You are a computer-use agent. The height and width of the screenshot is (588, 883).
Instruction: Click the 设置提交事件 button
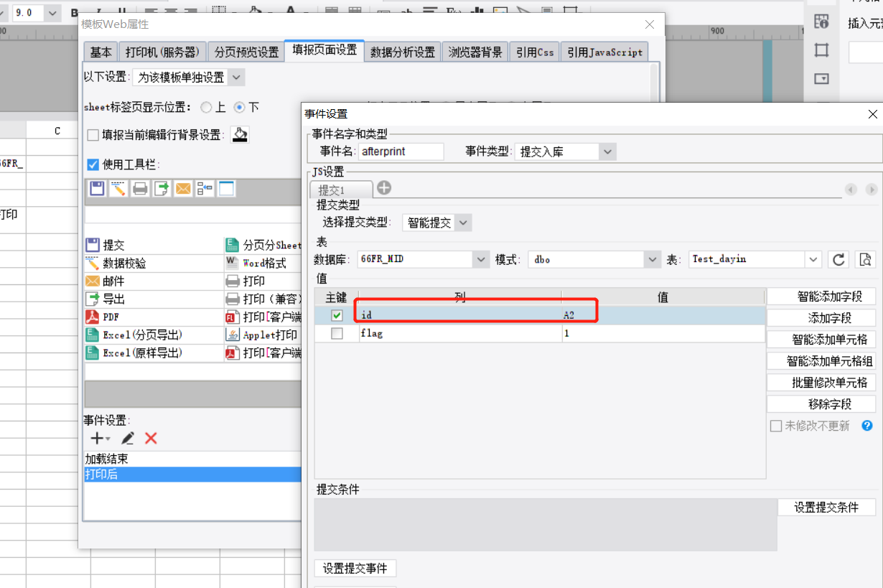tap(355, 569)
